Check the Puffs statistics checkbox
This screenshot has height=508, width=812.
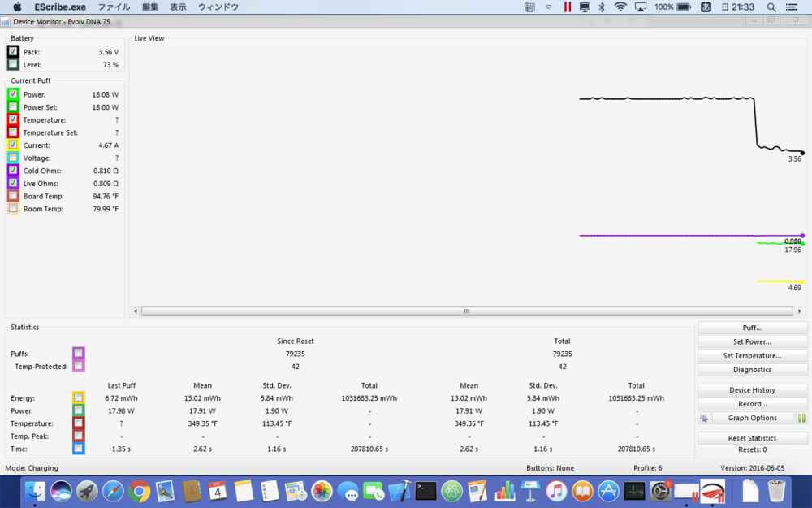coord(78,353)
